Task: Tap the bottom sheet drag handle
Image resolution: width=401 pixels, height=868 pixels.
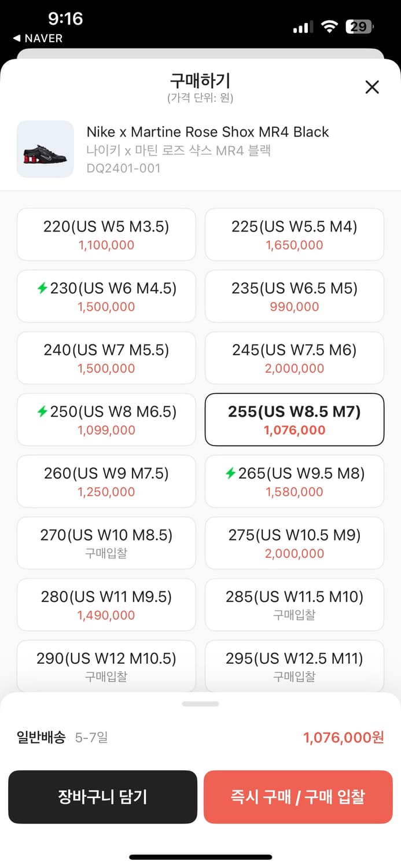Action: click(200, 704)
